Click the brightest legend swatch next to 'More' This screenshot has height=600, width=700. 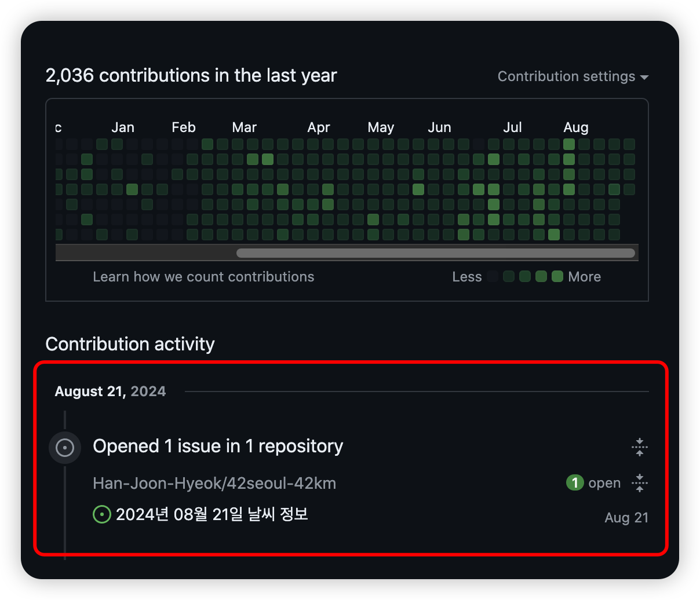557,277
